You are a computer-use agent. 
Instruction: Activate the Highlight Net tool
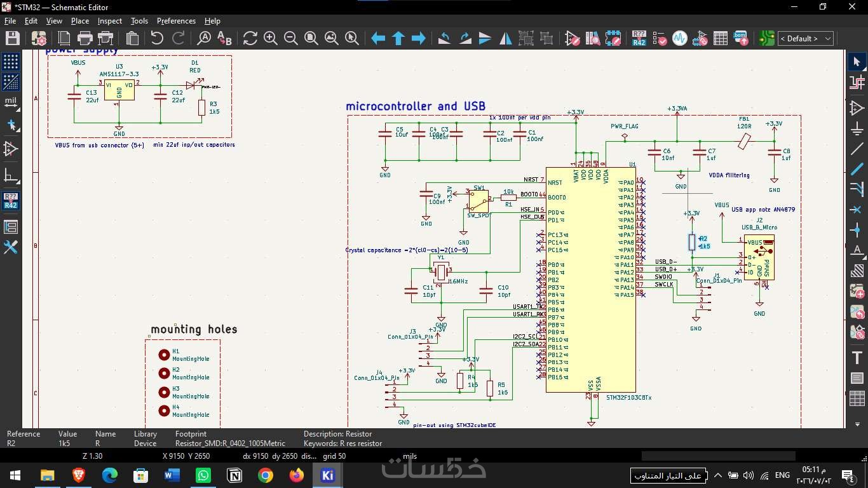pos(857,83)
